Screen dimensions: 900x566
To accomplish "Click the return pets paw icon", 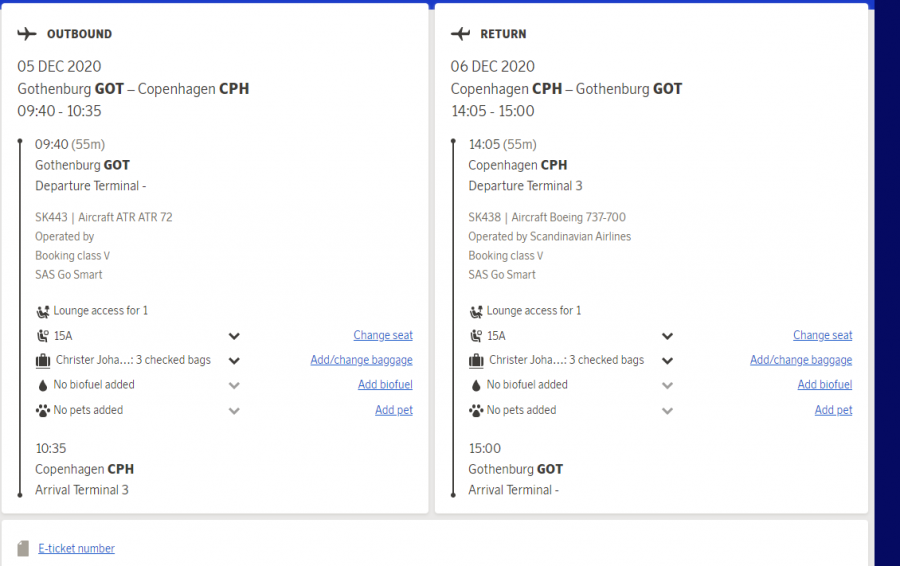I will click(476, 410).
